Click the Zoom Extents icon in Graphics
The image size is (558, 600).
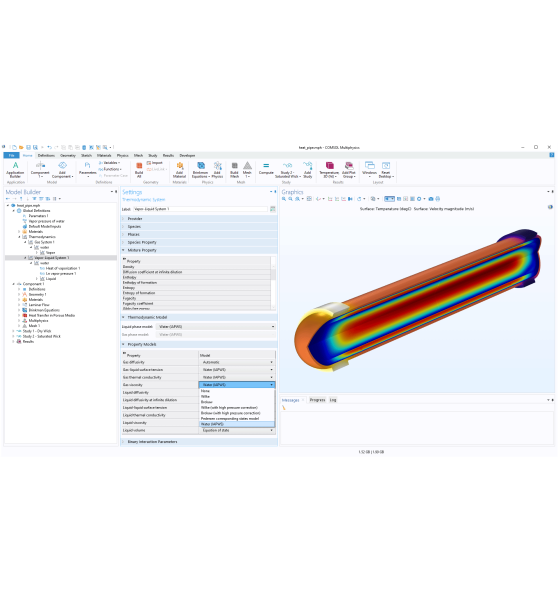(309, 199)
